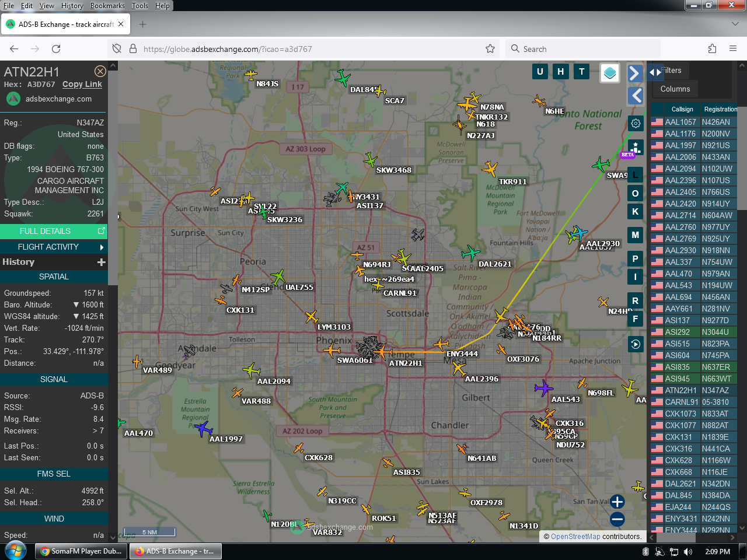Open FULL DETAILS for the aircraft
This screenshot has width=747, height=560.
coord(54,231)
